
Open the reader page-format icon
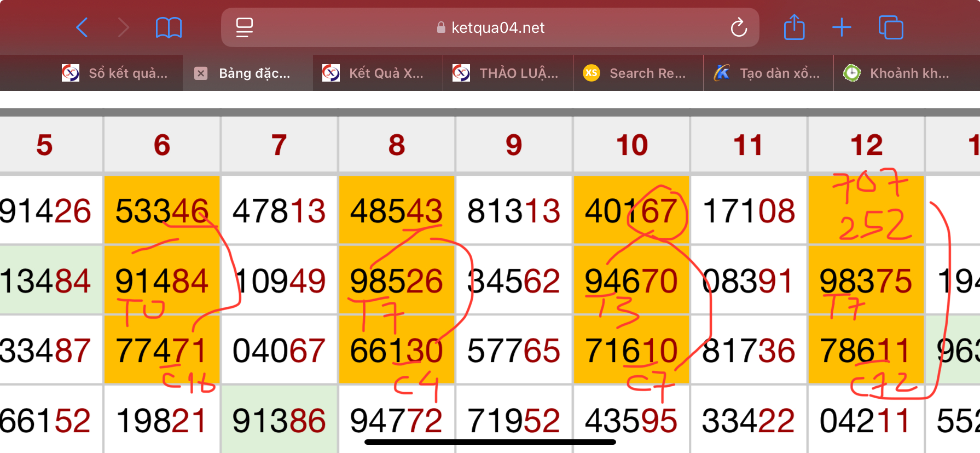point(244,27)
